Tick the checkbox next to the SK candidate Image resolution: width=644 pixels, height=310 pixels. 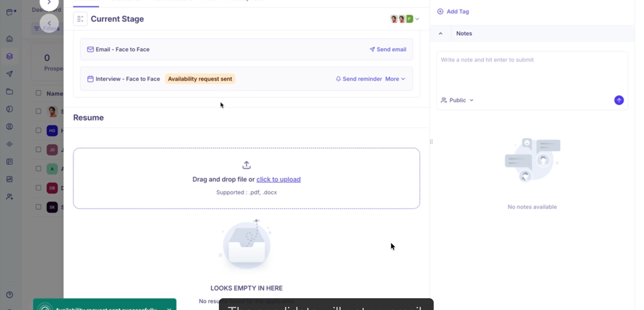(x=39, y=207)
